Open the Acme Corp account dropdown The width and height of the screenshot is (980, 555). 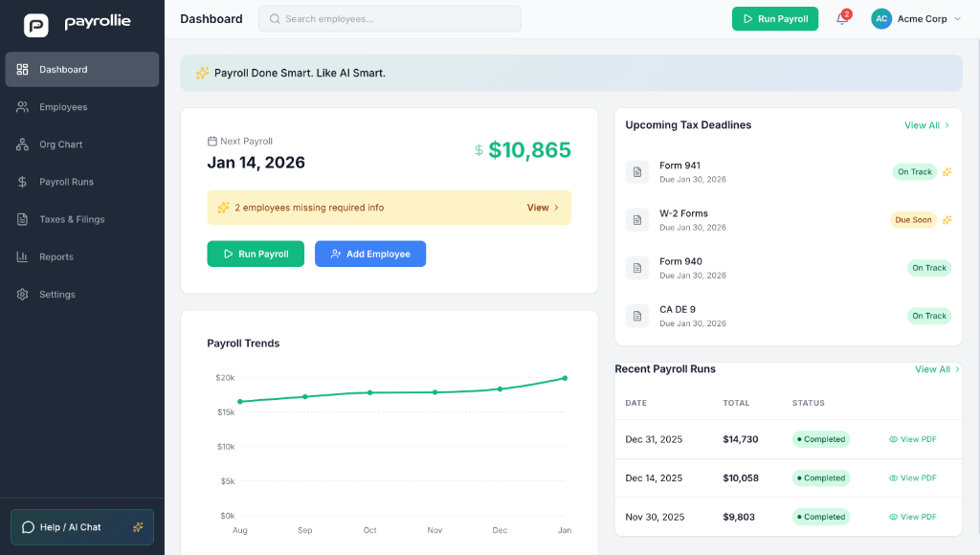[x=916, y=18]
